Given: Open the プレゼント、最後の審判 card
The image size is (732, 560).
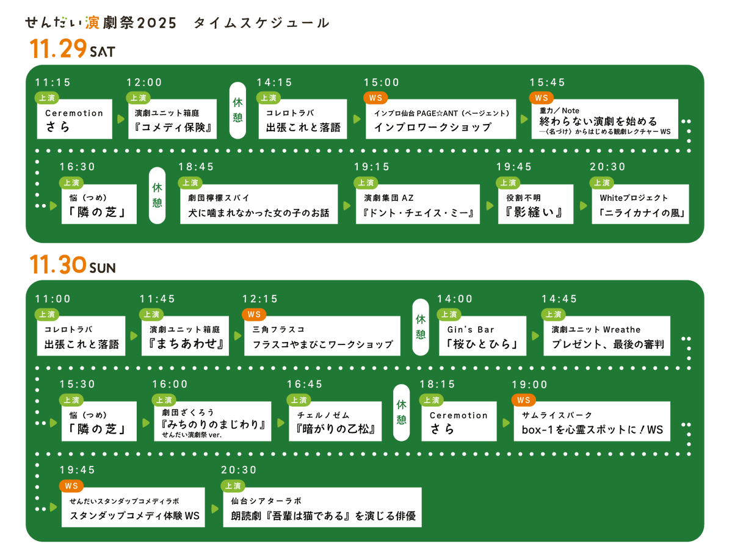Looking at the screenshot, I should (x=607, y=336).
